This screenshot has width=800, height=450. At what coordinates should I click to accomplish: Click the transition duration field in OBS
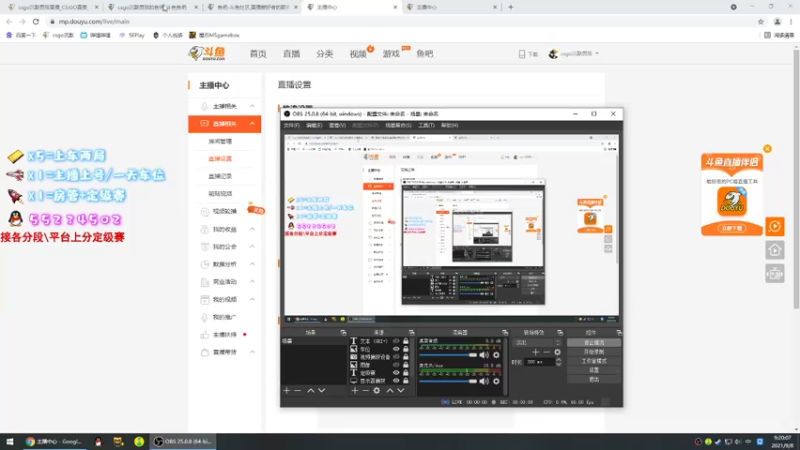[540, 362]
